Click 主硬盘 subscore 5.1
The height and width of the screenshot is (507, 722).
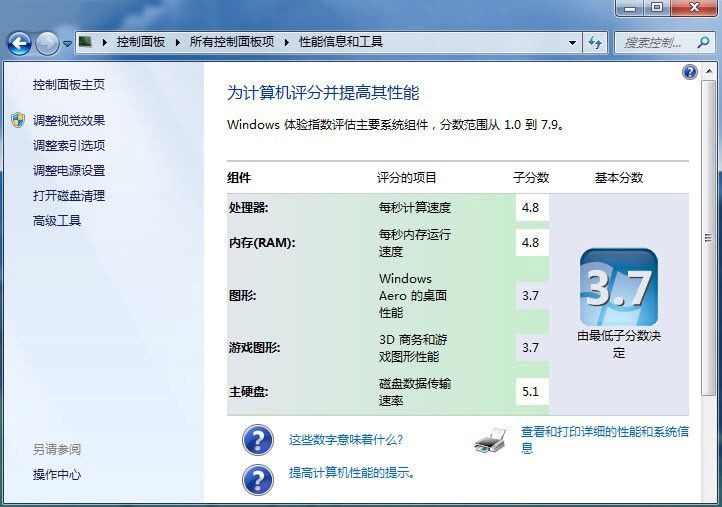click(x=530, y=391)
